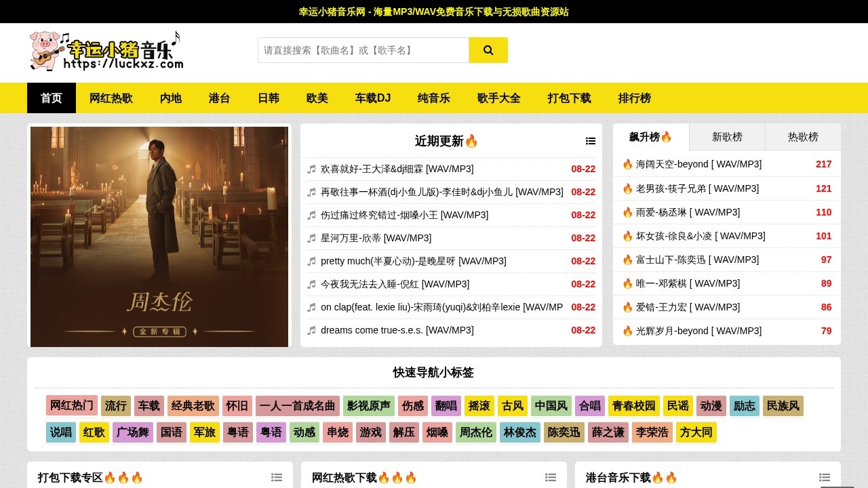This screenshot has height=488, width=868.
Task: Select the 经典老歌 tag
Action: [193, 406]
